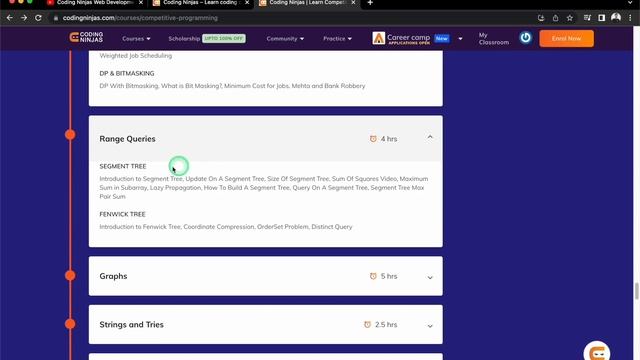Click the FENWICK TREE subheading

(122, 214)
